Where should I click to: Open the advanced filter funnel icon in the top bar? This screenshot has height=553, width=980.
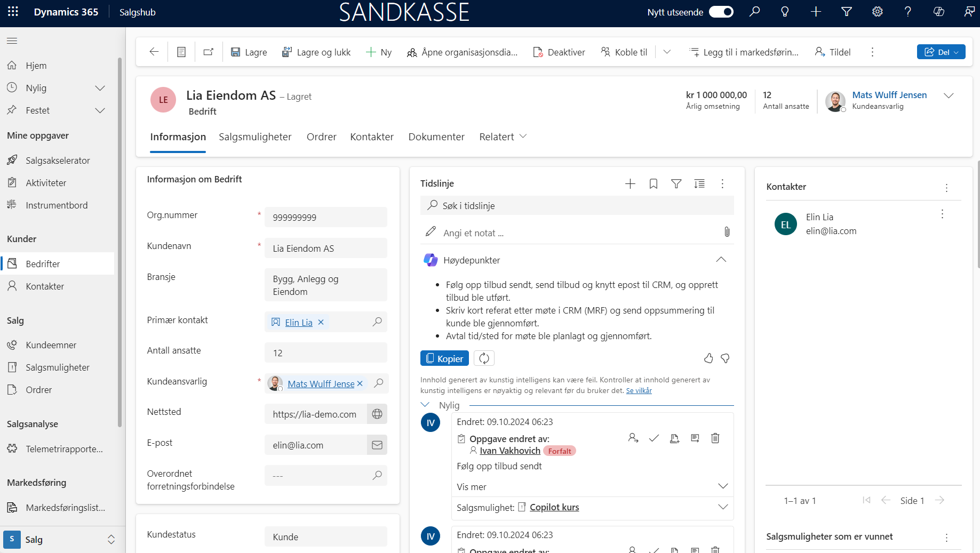[847, 12]
